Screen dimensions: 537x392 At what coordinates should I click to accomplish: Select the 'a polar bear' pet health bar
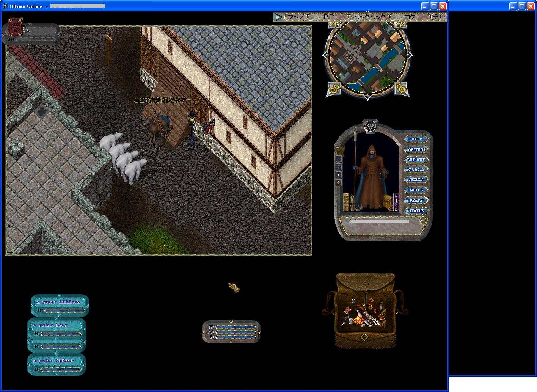point(57,329)
